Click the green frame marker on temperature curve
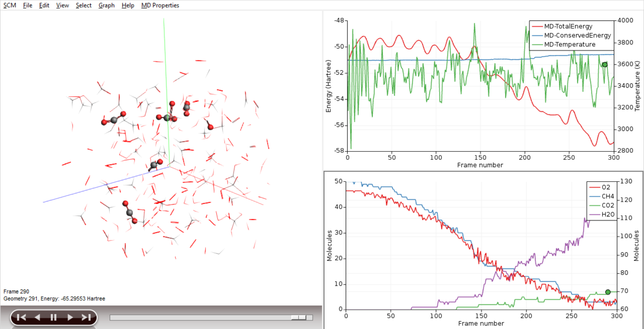 coord(605,65)
